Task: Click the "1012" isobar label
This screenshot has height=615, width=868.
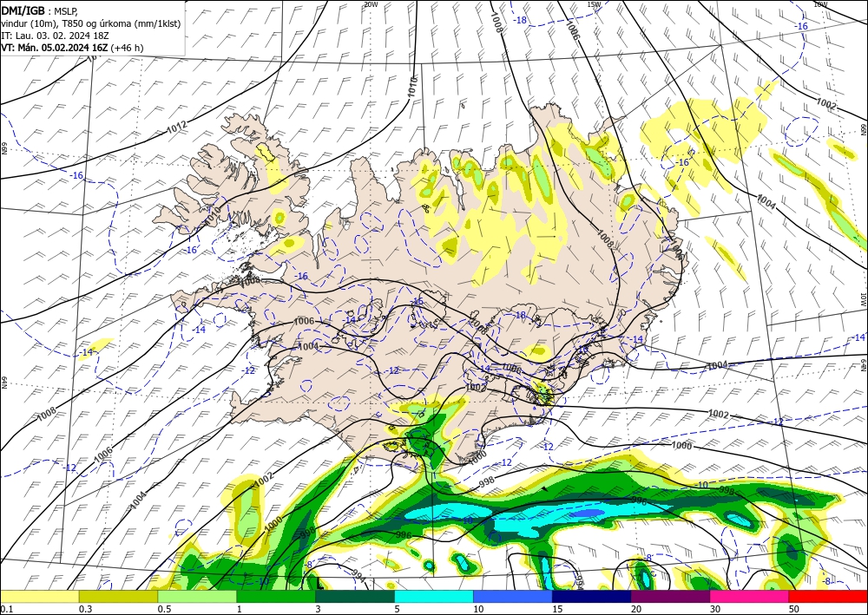Action: [x=177, y=127]
